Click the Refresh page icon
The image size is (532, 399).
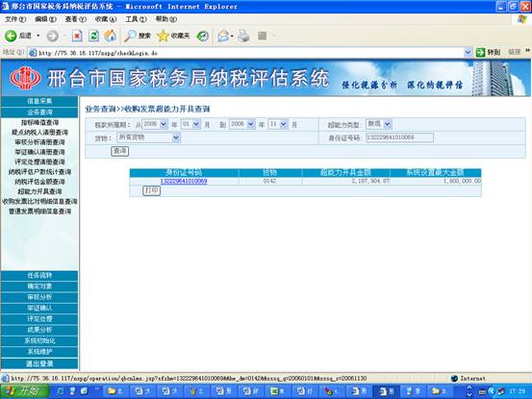point(93,36)
